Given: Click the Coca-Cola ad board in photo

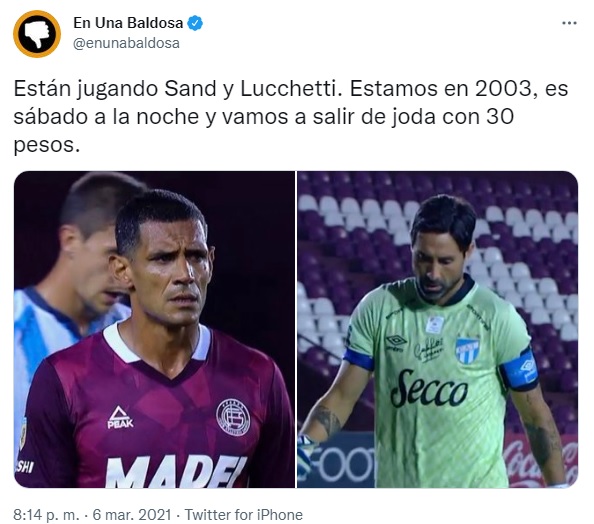Looking at the screenshot, I should (x=542, y=461).
